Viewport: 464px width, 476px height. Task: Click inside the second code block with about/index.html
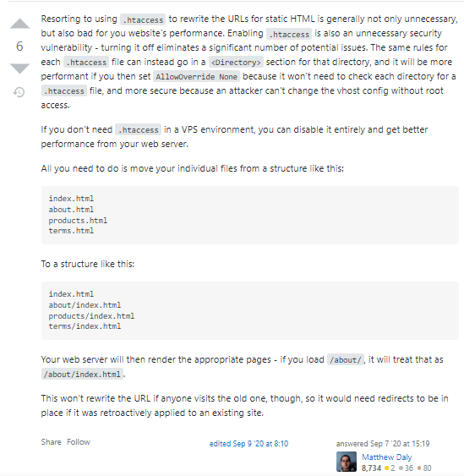point(250,310)
